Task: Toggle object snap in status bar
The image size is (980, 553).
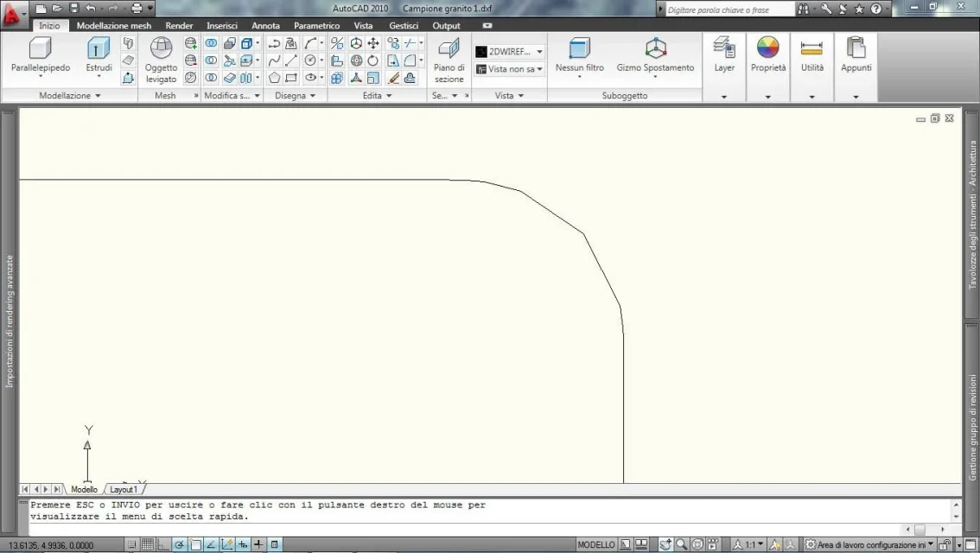Action: pyautogui.click(x=195, y=545)
